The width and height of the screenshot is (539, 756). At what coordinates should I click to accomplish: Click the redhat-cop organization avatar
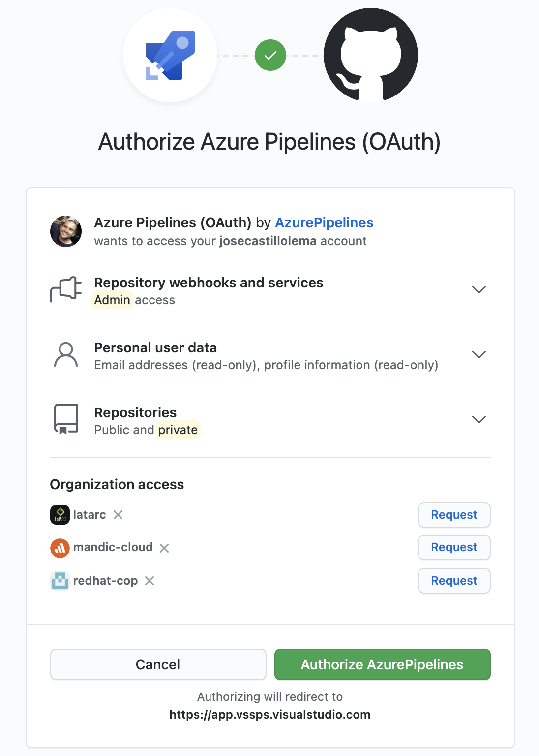pos(60,581)
